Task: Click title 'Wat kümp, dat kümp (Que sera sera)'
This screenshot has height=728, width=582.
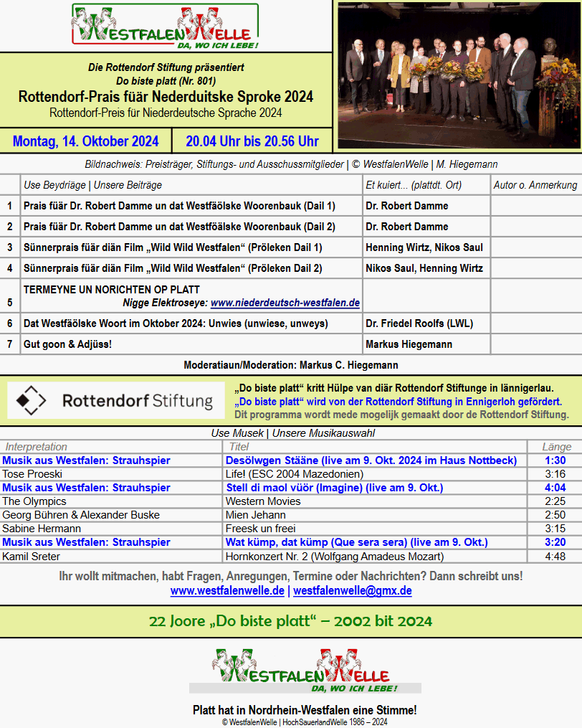Action: coord(356,542)
